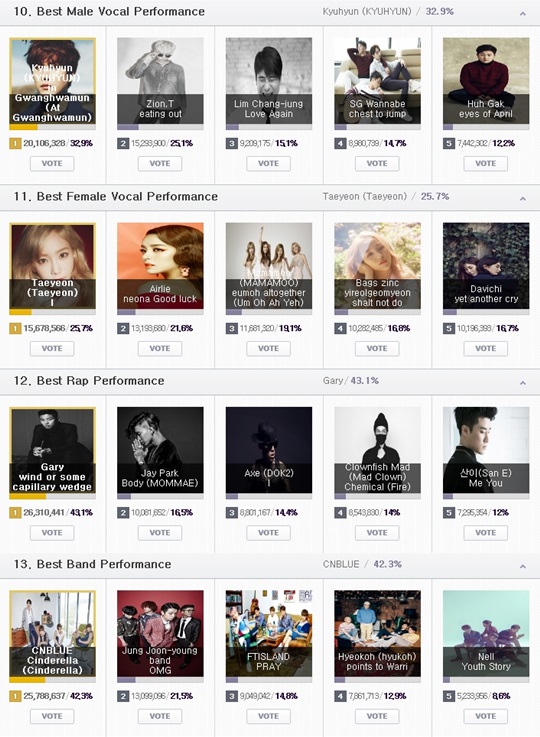Viewport: 540px width, 737px height.
Task: Click the vote progress bar under Hyeokoh
Action: (x=377, y=680)
